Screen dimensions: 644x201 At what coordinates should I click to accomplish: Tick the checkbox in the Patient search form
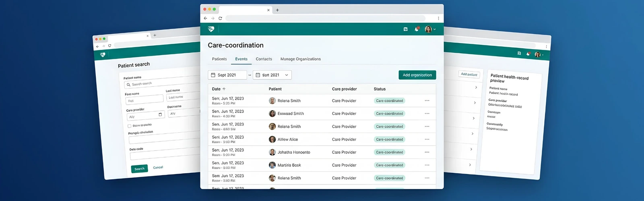(x=130, y=126)
